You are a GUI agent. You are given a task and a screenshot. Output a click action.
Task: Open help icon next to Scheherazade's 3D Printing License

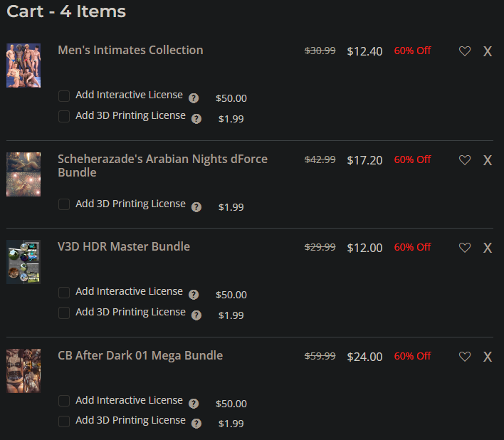[196, 207]
